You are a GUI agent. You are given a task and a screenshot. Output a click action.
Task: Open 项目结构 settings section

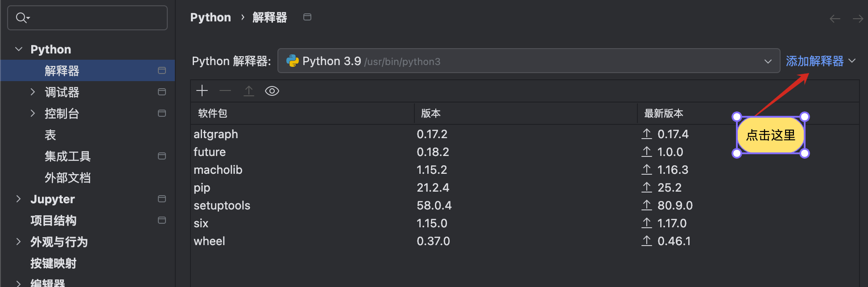point(87,220)
